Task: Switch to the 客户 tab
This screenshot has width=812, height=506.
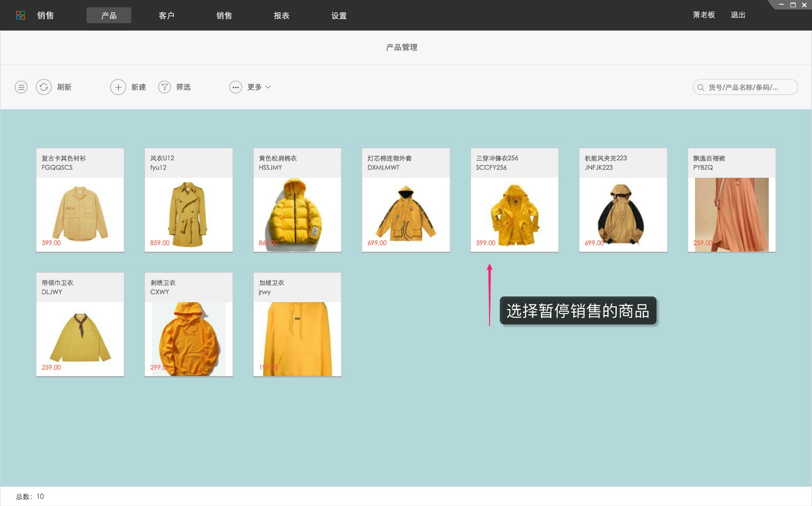Action: point(166,15)
